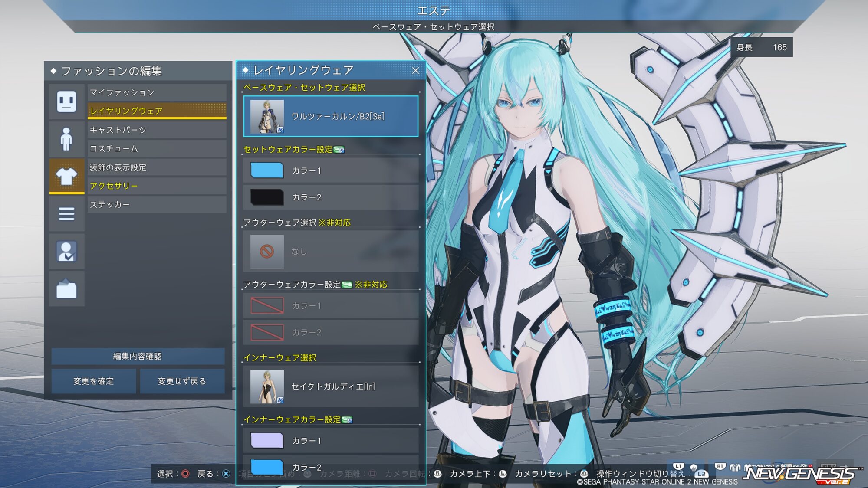
Task: Click 変更せず戻る to discard changes
Action: 182,381
